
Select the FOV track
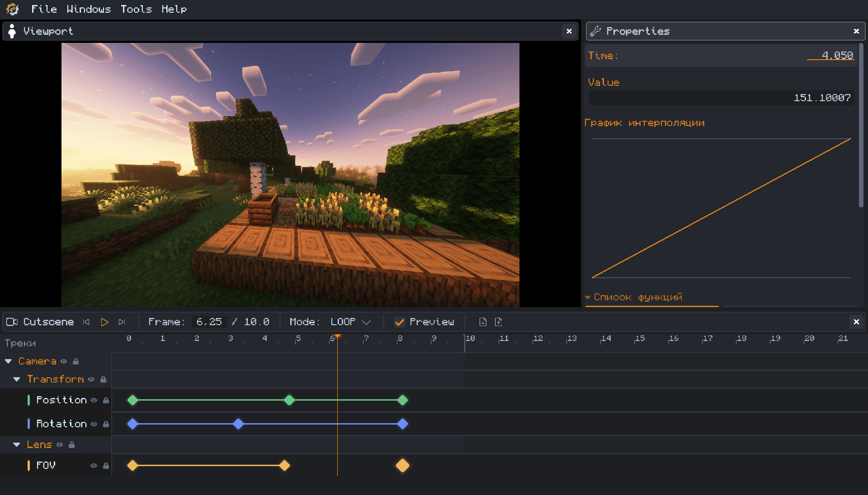coord(46,465)
